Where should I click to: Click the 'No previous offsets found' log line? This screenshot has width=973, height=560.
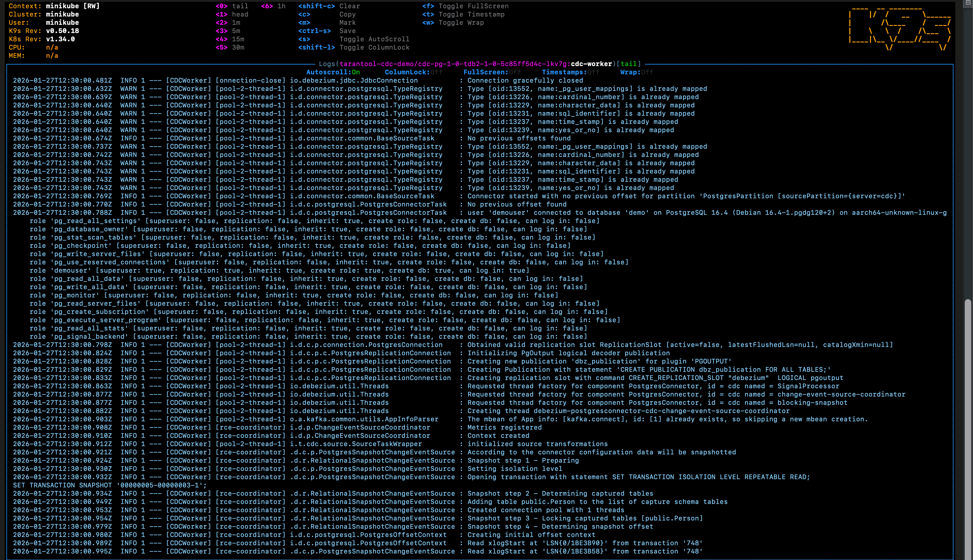click(292, 138)
